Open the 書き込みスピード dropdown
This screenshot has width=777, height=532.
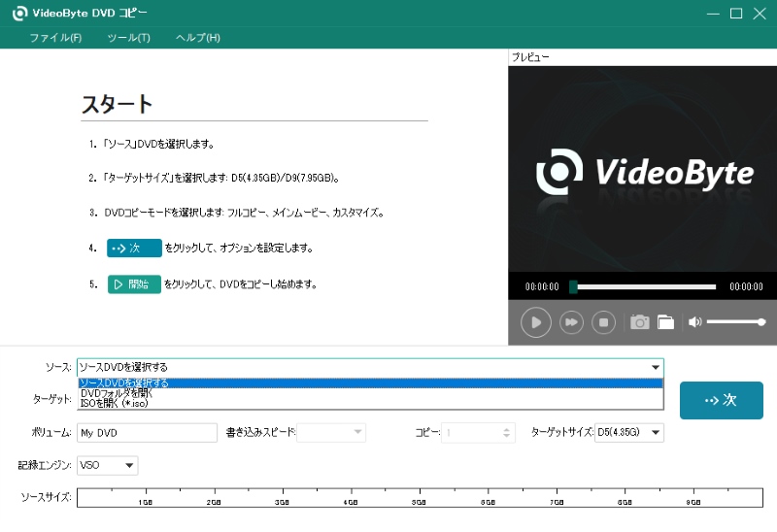(331, 432)
